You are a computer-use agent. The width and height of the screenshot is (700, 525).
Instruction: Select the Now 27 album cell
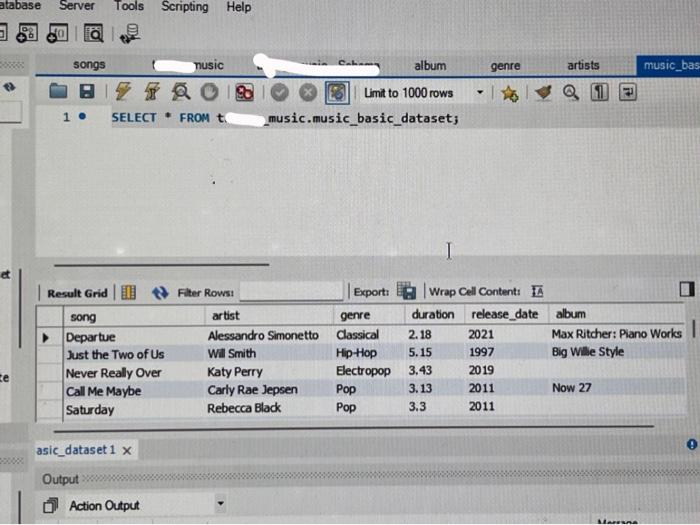pos(616,388)
